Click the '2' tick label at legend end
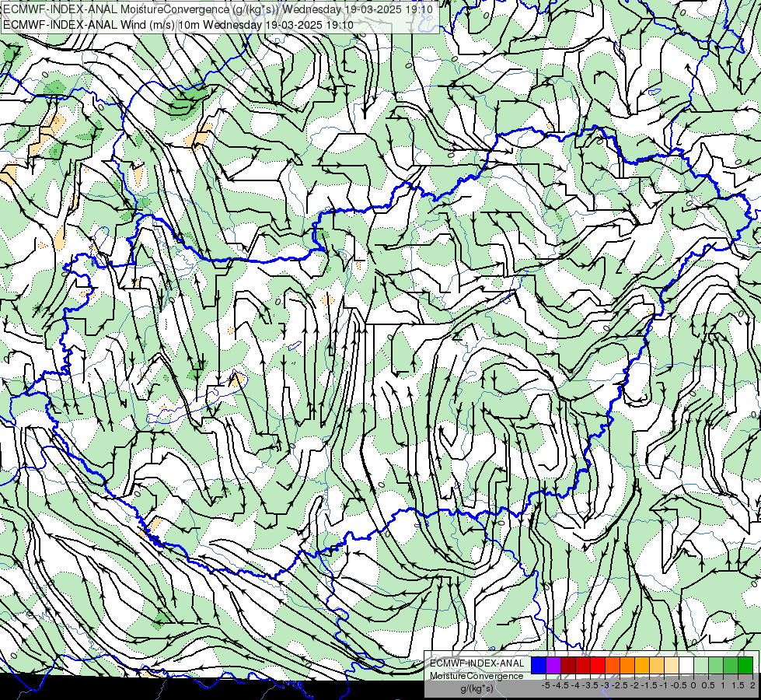Image resolution: width=761 pixels, height=700 pixels. tap(752, 685)
